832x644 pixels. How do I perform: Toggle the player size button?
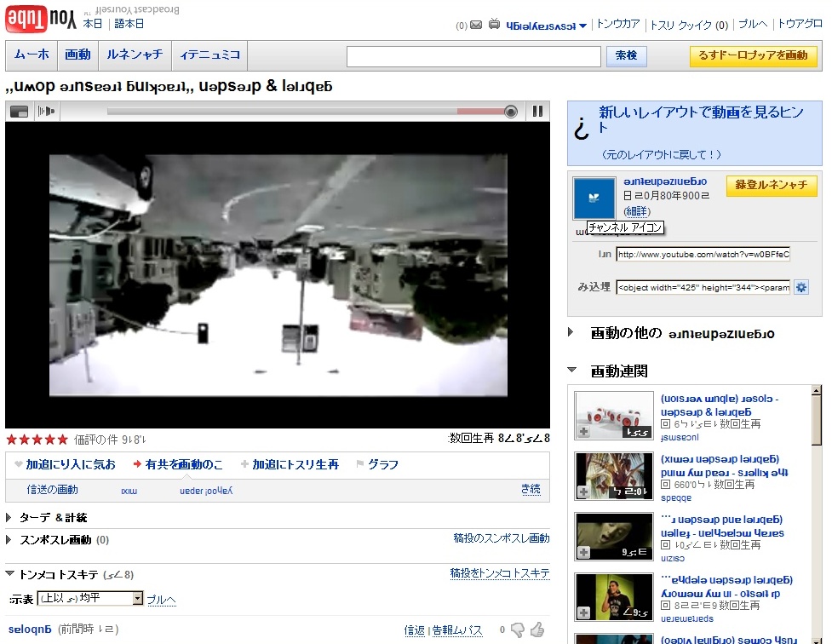[x=19, y=111]
